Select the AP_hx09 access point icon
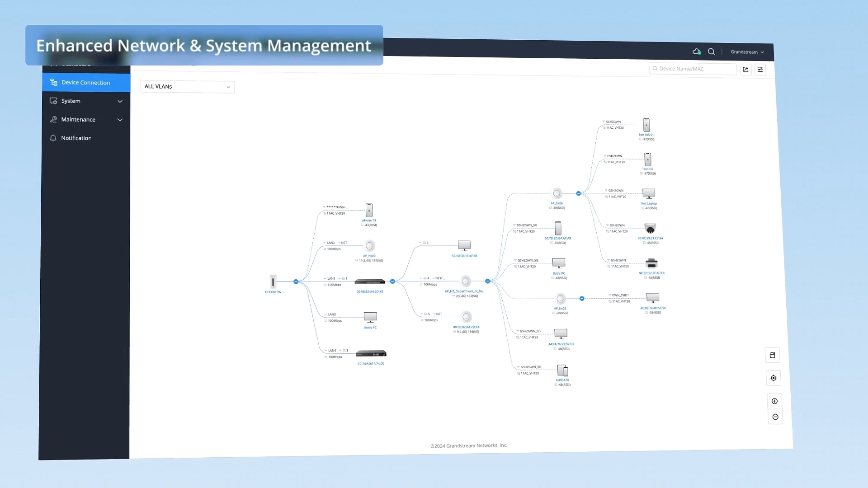This screenshot has width=868, height=488. [x=369, y=246]
